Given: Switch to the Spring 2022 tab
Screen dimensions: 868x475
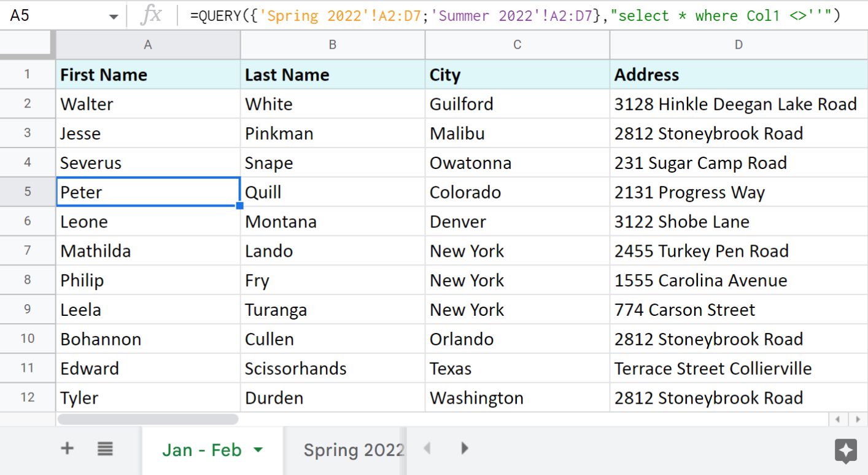Looking at the screenshot, I should coord(354,450).
